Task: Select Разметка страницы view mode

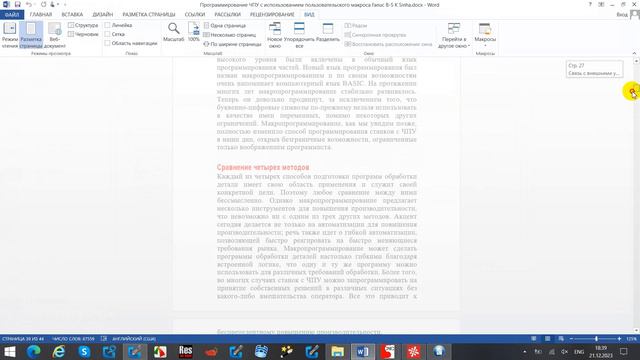Action: [31, 35]
